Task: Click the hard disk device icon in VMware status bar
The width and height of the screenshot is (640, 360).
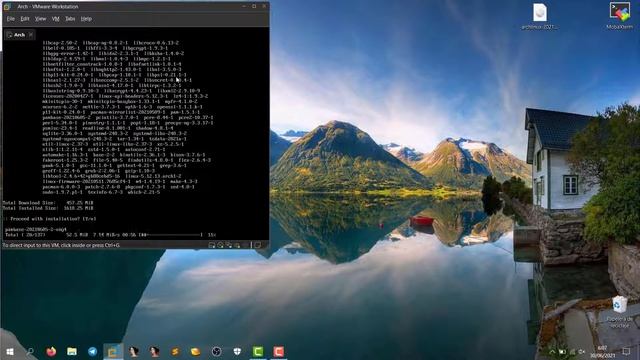Action: coord(212,245)
